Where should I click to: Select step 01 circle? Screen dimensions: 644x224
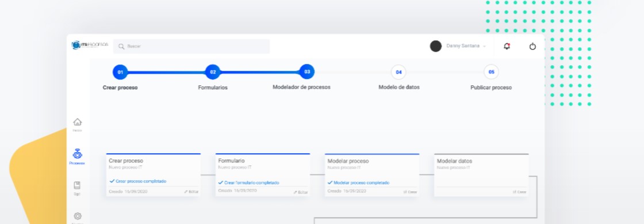coord(120,73)
